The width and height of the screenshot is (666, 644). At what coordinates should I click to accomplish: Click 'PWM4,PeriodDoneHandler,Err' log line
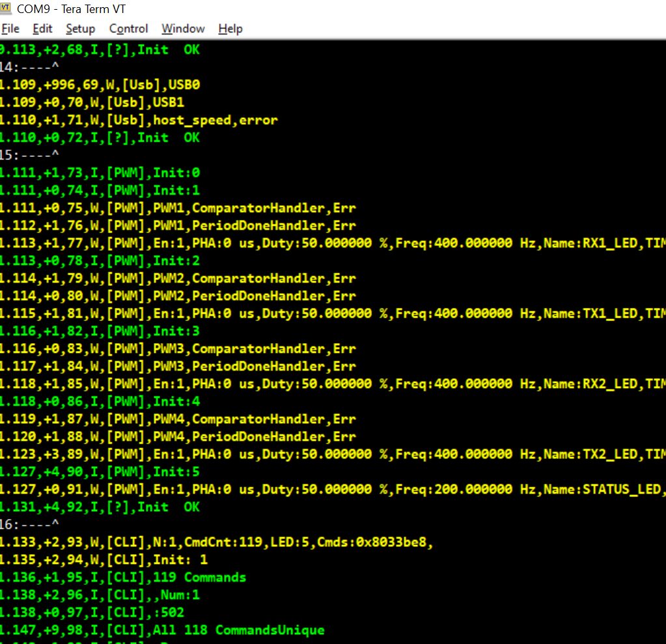pos(178,437)
